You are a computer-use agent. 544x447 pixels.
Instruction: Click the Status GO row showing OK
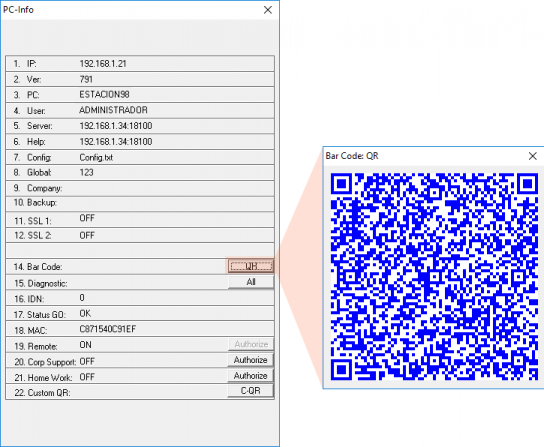140,313
